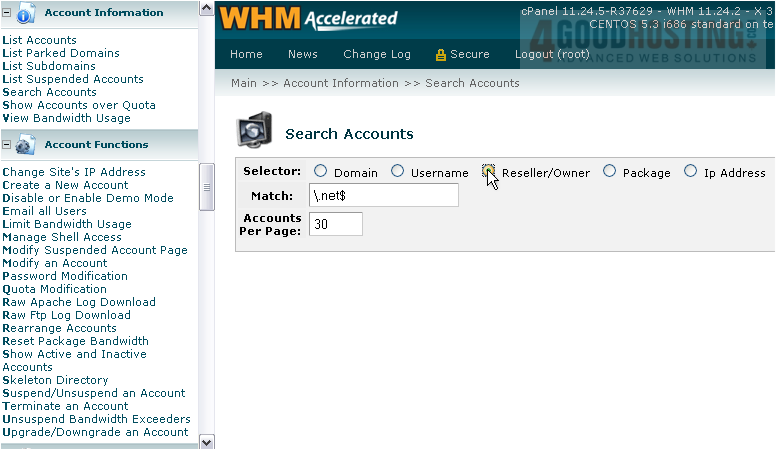776x450 pixels.
Task: Click the Search Accounts page icon
Action: 254,133
